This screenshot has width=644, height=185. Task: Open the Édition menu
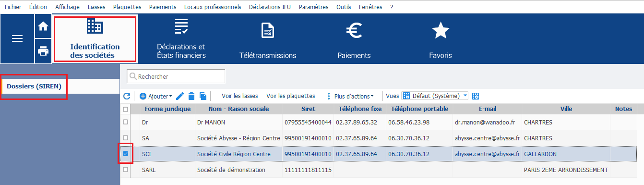coord(38,7)
